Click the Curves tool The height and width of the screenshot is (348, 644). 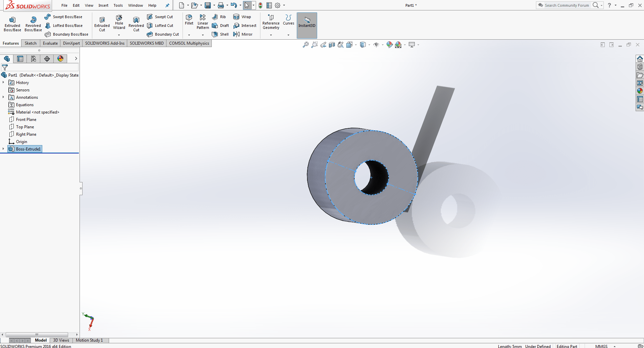click(x=289, y=20)
